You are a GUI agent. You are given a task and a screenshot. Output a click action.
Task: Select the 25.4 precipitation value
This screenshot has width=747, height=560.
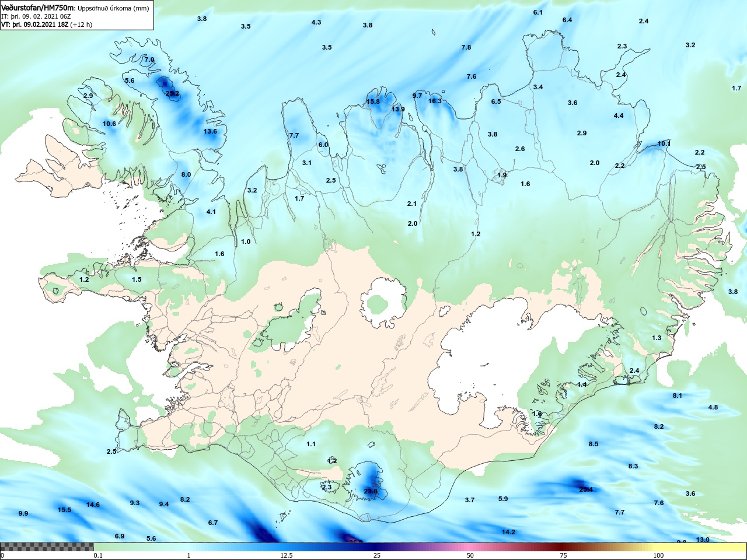click(586, 489)
